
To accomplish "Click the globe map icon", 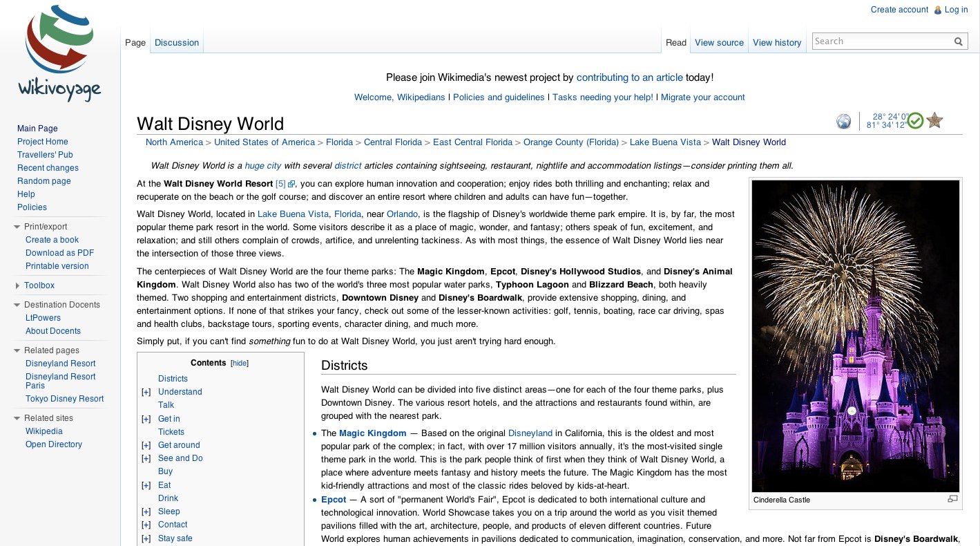I will tap(843, 122).
